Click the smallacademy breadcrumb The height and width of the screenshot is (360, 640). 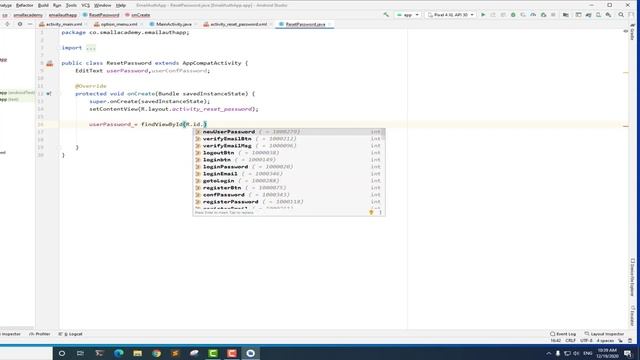[28, 15]
